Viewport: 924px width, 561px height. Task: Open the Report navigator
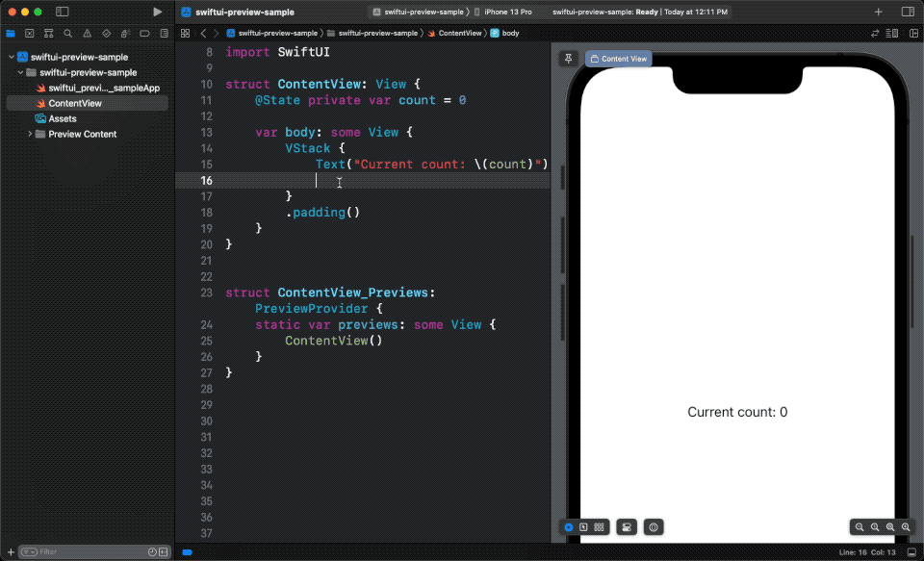click(164, 33)
